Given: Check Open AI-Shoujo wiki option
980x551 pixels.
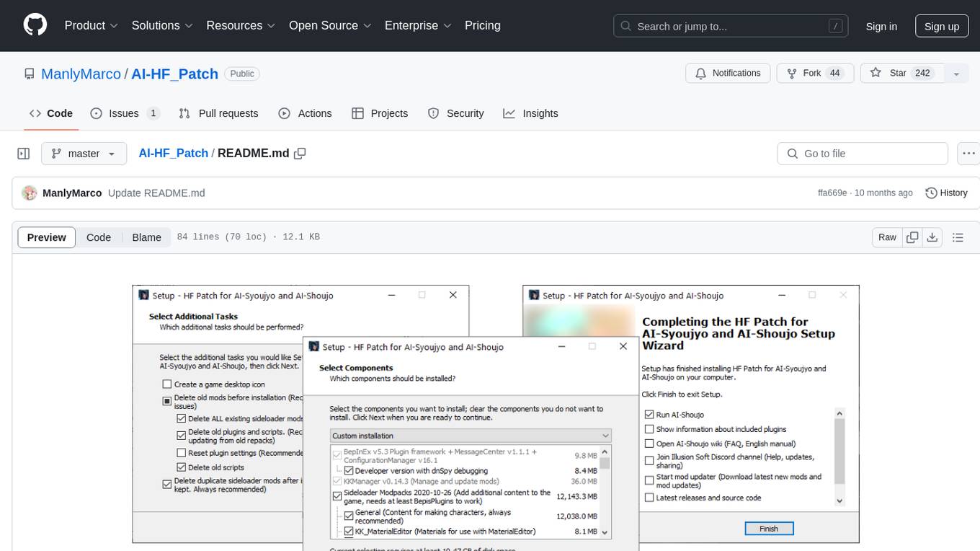Looking at the screenshot, I should pyautogui.click(x=649, y=444).
